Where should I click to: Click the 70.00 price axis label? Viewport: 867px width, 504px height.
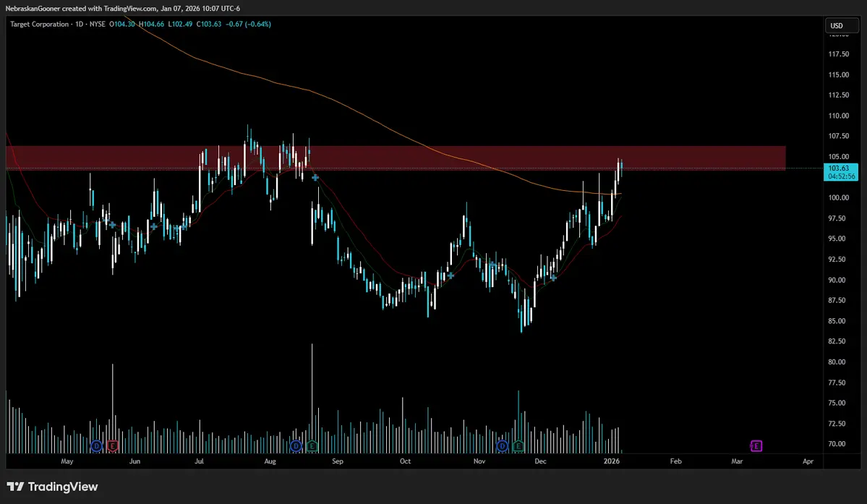point(837,444)
